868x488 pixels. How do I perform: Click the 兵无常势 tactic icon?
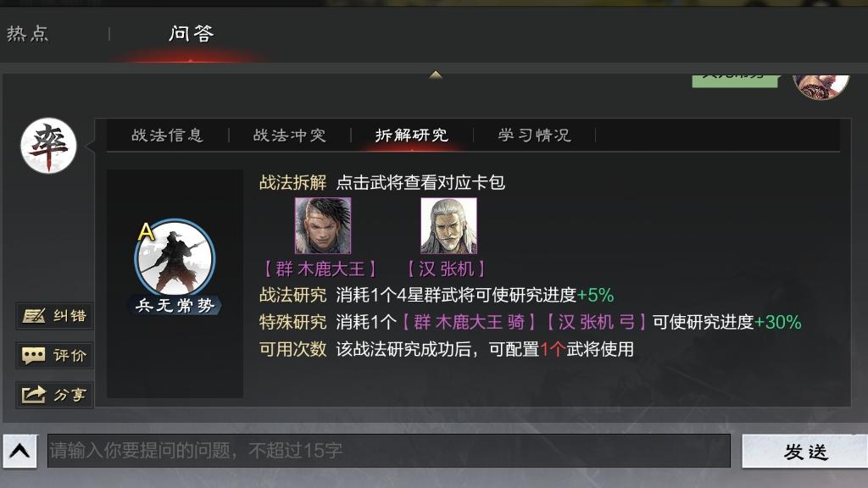pyautogui.click(x=175, y=258)
